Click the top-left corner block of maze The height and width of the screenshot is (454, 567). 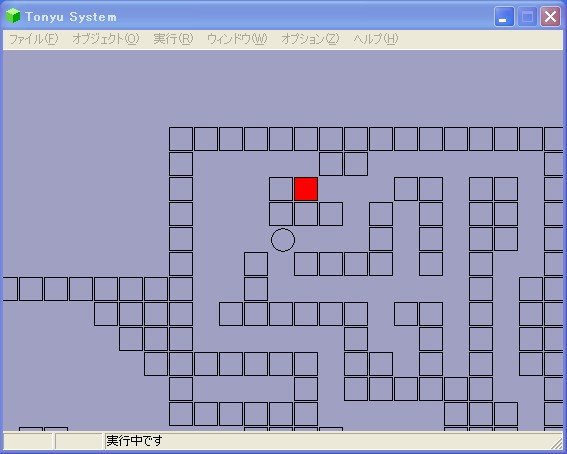pos(181,139)
